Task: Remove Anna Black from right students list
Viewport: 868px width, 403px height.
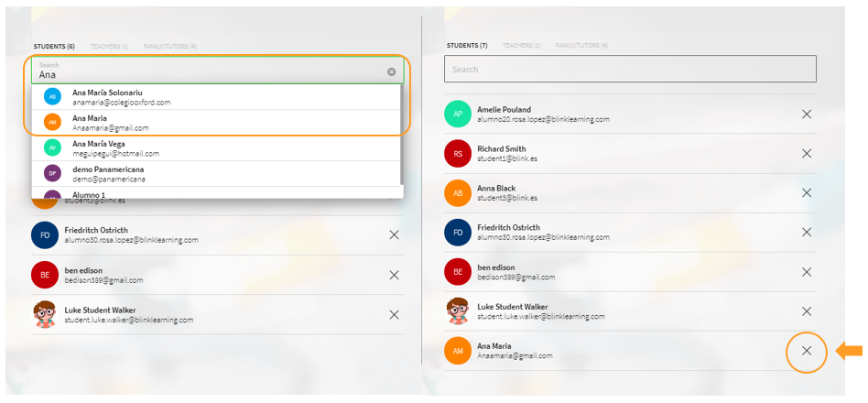Action: [x=806, y=193]
